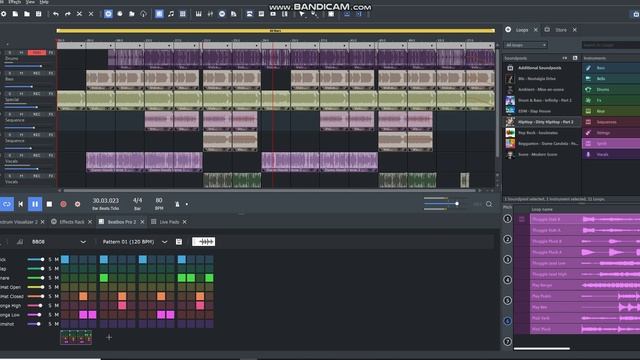Toggle the first Kick step in the Beatbox grid
640x360 pixels.
click(64, 259)
